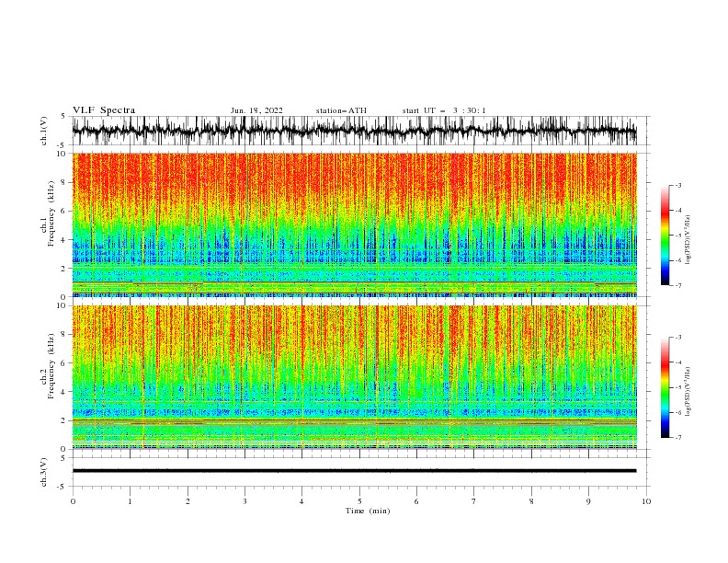Click time-axis tick label "8"
The width and height of the screenshot is (728, 563).
(x=531, y=501)
